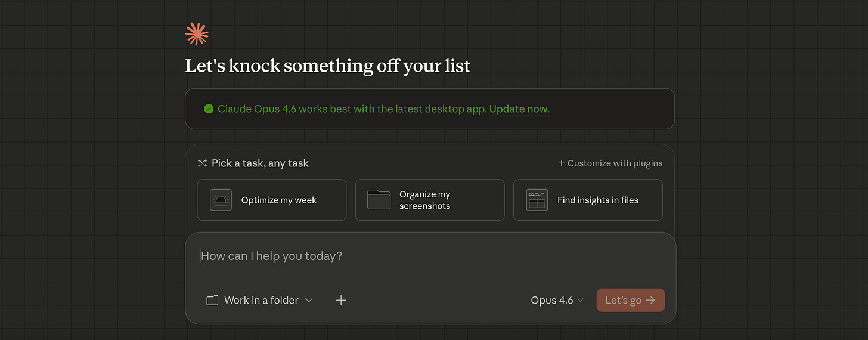Choose the Optimize my week task
The height and width of the screenshot is (340, 868).
tap(272, 200)
